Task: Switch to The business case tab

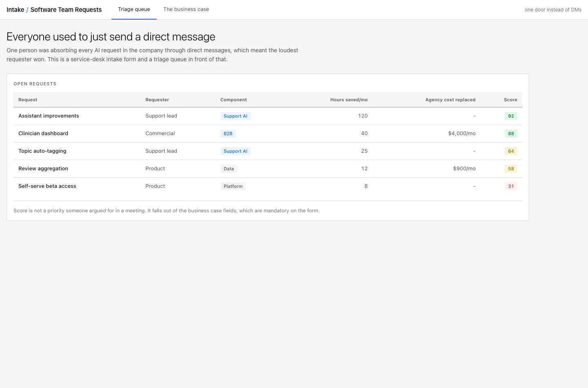Action: tap(186, 9)
